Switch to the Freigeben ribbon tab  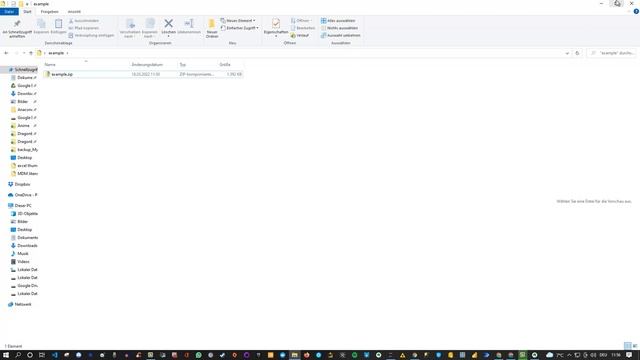coord(49,12)
